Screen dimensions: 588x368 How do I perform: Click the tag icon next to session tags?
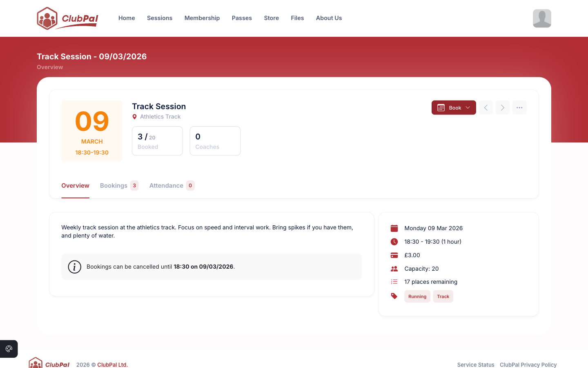[394, 296]
